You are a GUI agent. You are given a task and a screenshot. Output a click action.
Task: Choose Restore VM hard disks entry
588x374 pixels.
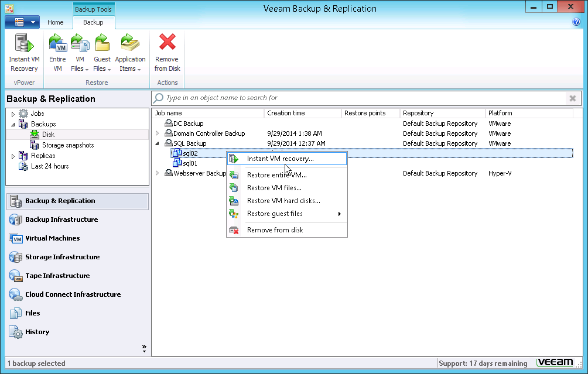point(287,201)
